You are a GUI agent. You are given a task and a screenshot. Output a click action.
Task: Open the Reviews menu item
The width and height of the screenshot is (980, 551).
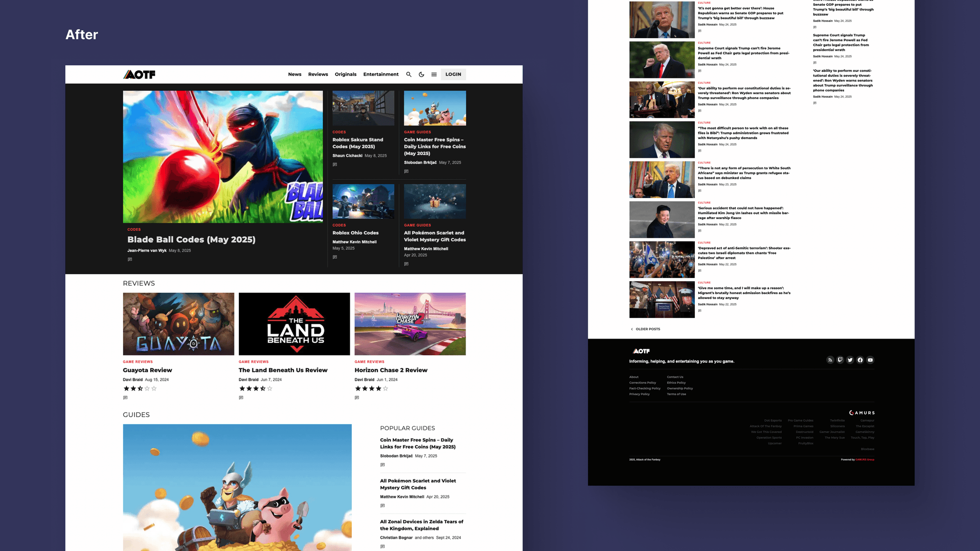(x=318, y=75)
